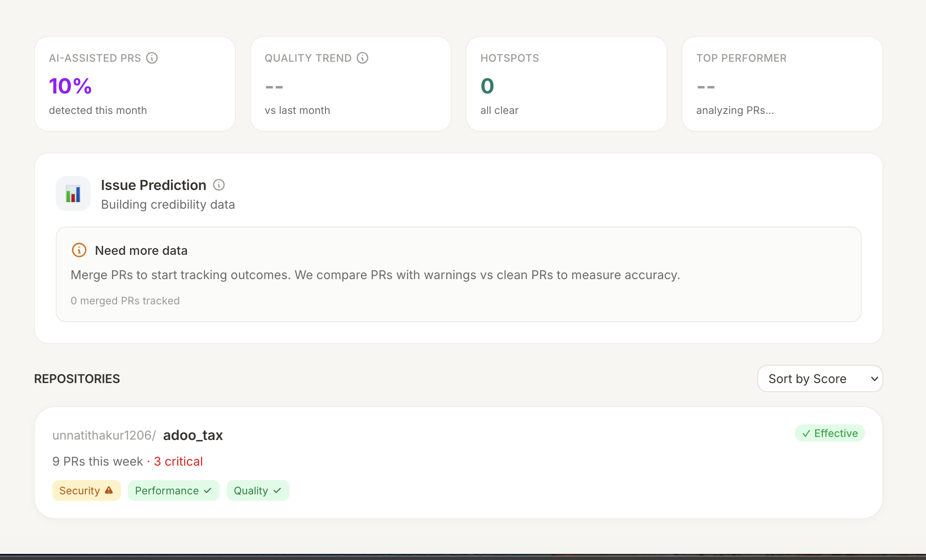Select the Issue Prediction bar chart icon

click(x=73, y=193)
